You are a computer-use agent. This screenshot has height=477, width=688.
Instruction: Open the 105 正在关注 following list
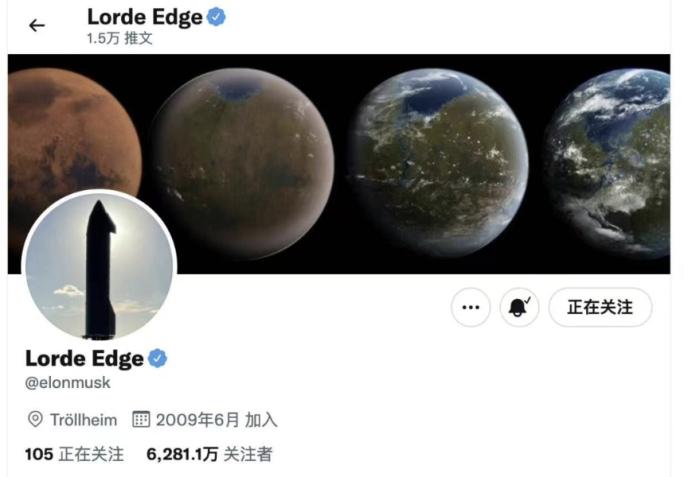(74, 454)
